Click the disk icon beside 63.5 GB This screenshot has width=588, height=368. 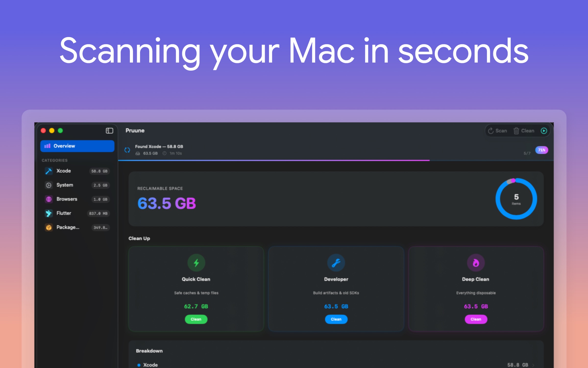[138, 153]
